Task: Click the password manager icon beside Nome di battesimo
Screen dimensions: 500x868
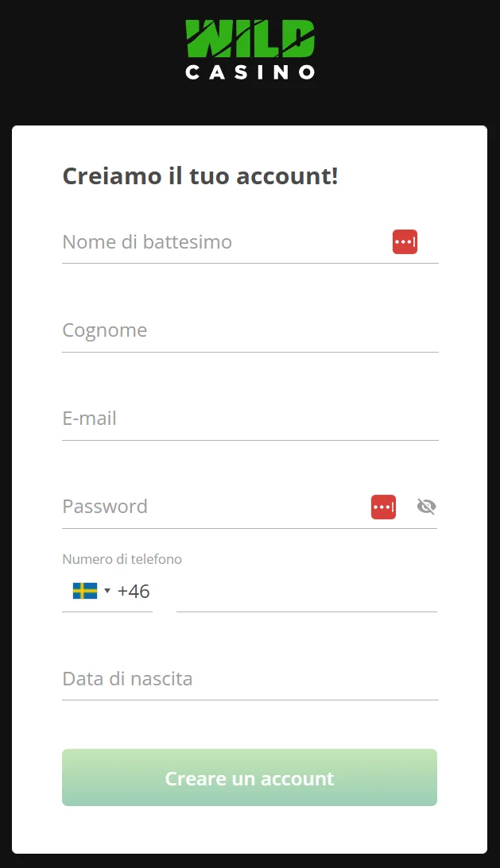Action: click(405, 241)
